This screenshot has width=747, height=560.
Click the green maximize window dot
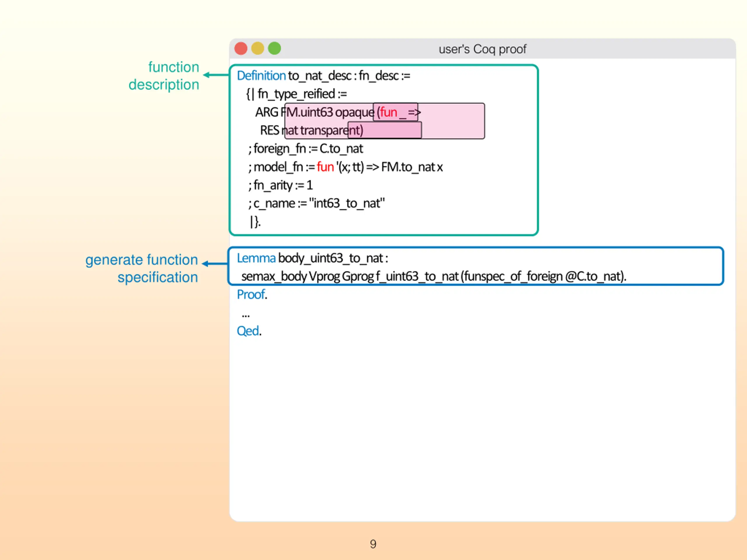click(274, 48)
